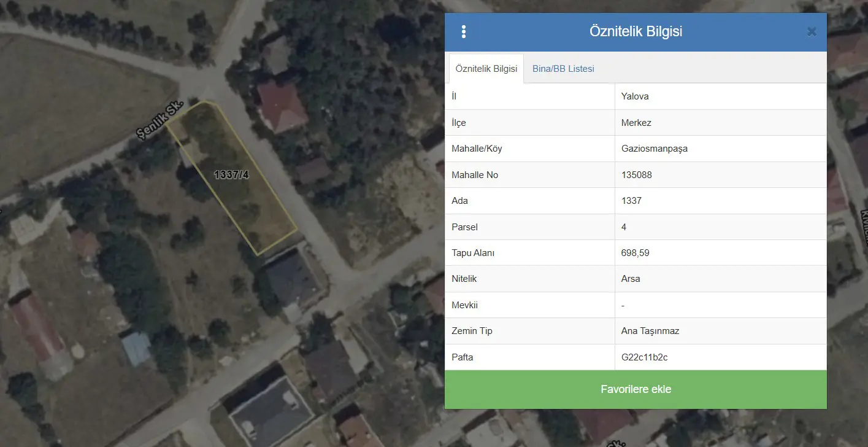Select the Tapu Alanı value 698,59

click(636, 253)
